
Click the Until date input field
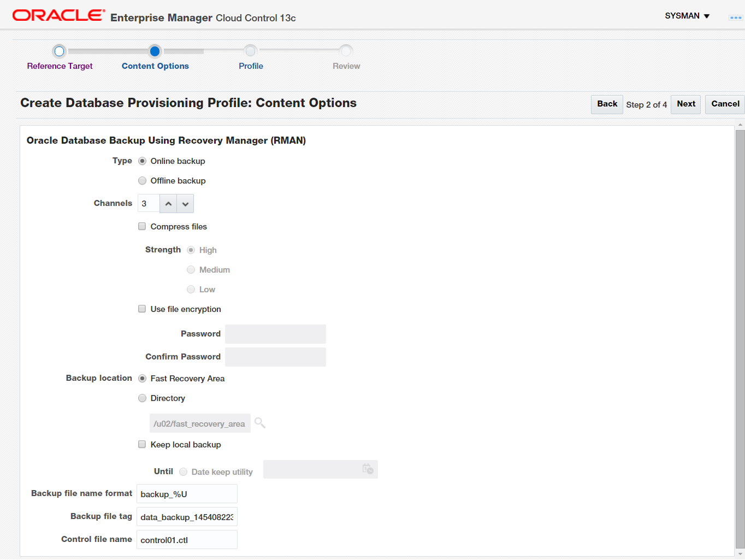[x=321, y=469]
